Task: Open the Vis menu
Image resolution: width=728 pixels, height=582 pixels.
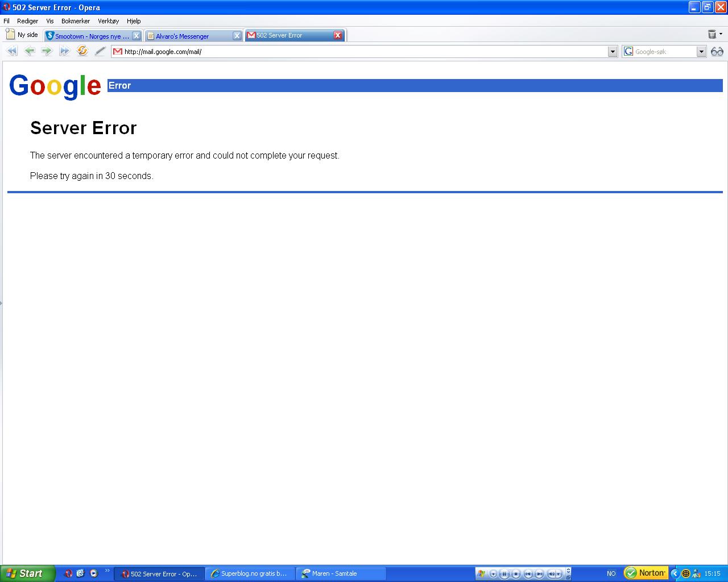Action: pyautogui.click(x=50, y=21)
